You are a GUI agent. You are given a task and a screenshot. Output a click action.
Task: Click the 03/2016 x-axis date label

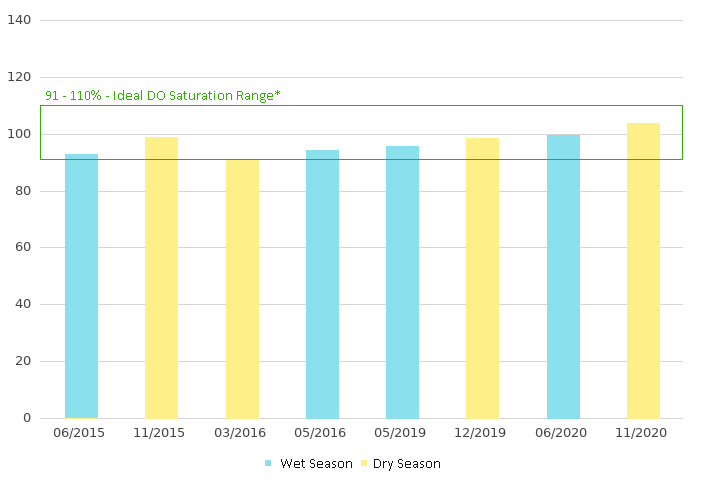coord(242,432)
